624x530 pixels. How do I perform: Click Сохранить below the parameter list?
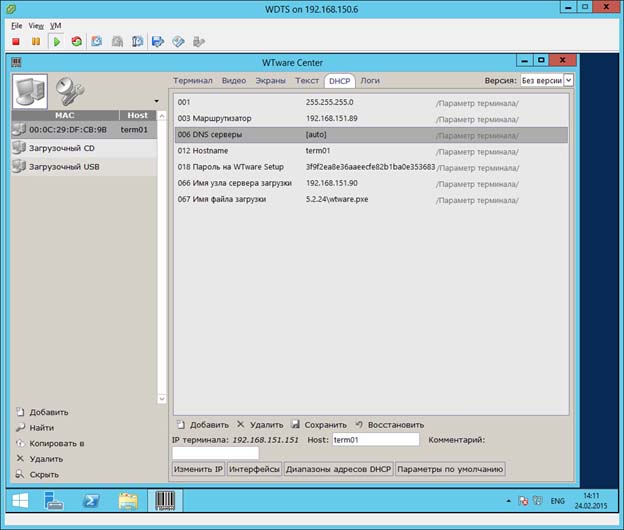click(319, 424)
